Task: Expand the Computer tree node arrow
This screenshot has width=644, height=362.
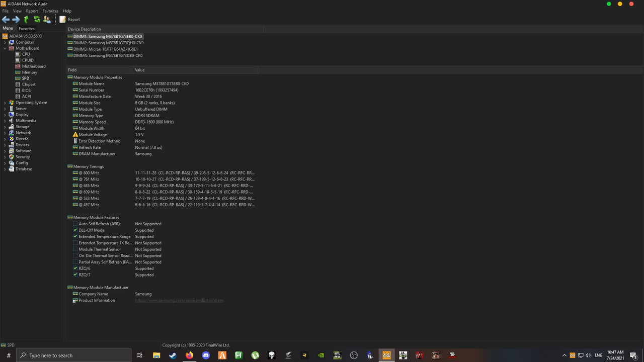Action: click(x=5, y=42)
